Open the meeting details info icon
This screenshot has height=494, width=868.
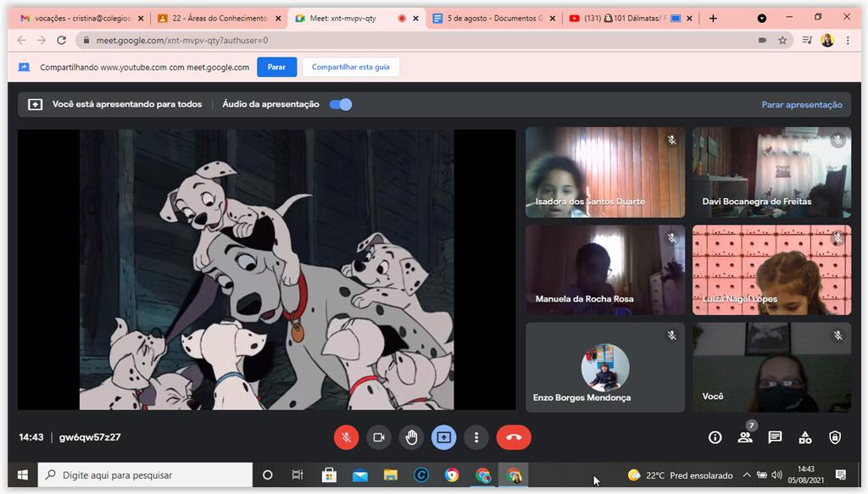[x=715, y=437]
